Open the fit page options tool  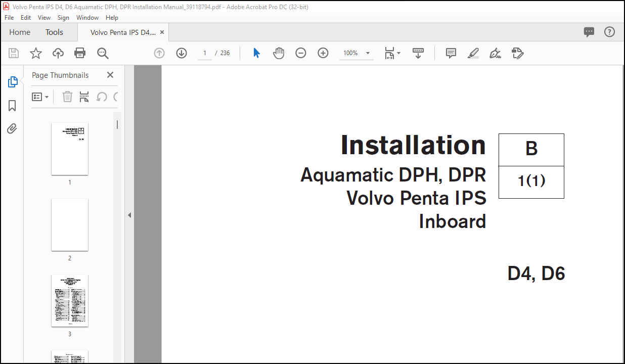392,53
